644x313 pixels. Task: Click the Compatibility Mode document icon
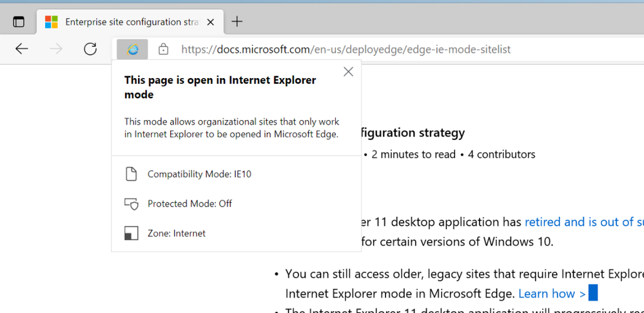click(x=131, y=174)
